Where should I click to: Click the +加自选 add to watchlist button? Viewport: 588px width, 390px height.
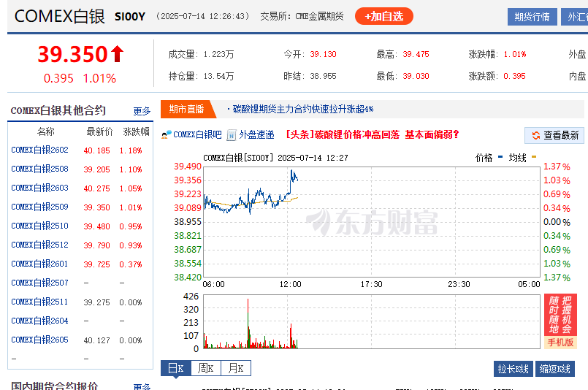[384, 16]
